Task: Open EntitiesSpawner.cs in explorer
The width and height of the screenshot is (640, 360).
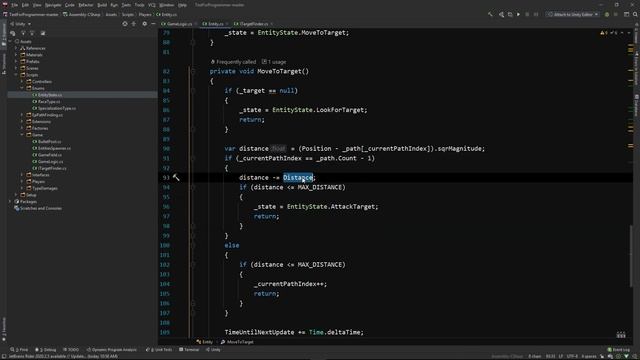Action: (x=54, y=148)
